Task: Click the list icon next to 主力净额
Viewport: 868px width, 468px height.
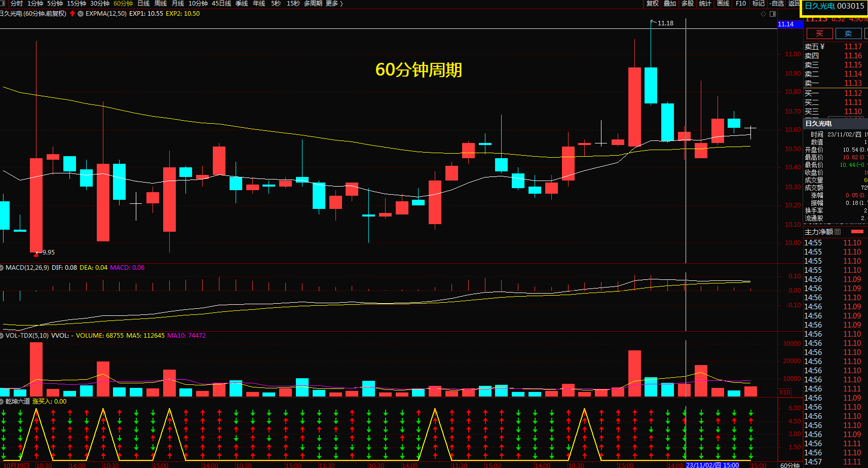Action: (838, 232)
